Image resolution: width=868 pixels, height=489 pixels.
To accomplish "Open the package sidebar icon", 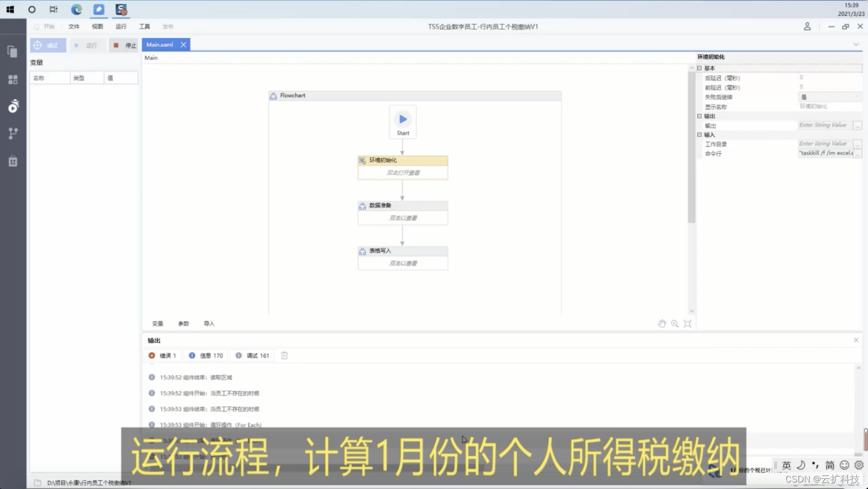I will (x=13, y=161).
